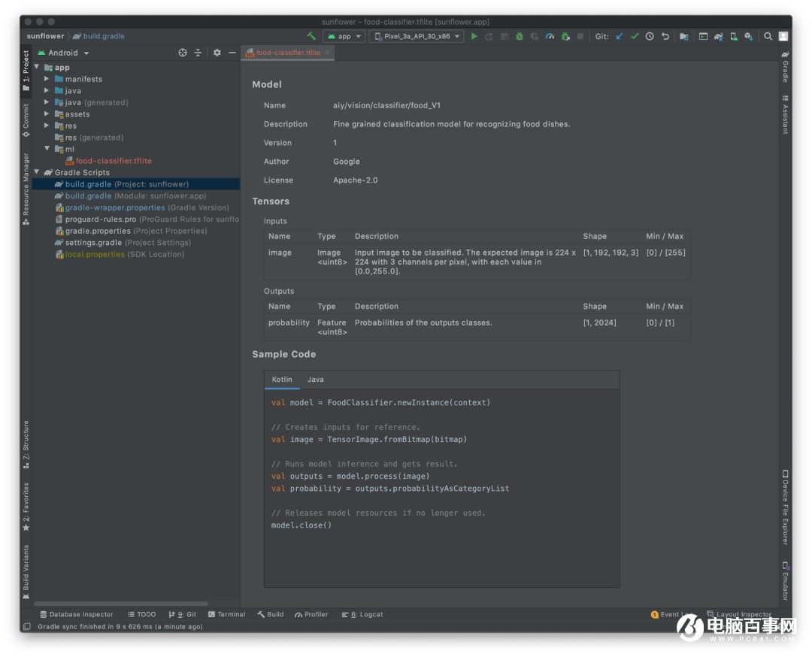This screenshot has height=657, width=812.
Task: Open the Structure tool window
Action: click(26, 444)
